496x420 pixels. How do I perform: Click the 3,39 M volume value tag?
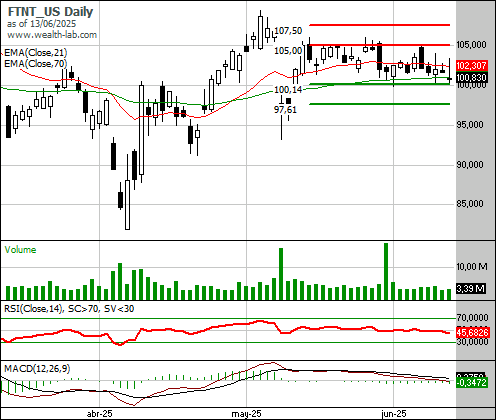coord(471,288)
